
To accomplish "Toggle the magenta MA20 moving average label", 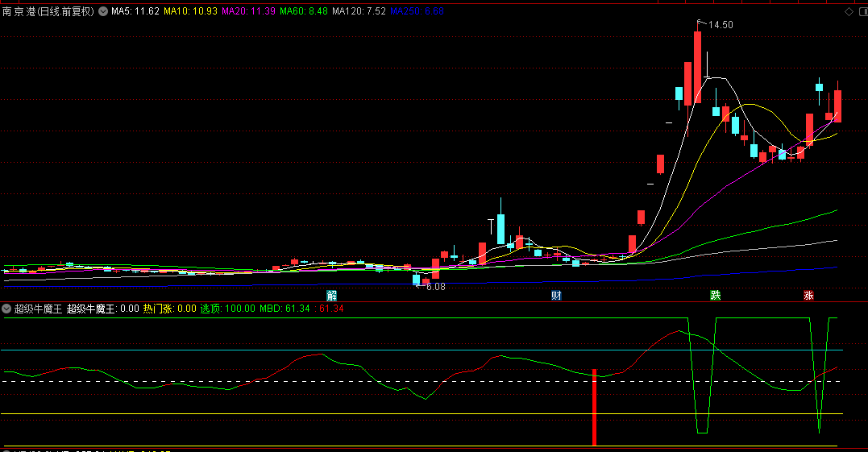I will 248,12.
